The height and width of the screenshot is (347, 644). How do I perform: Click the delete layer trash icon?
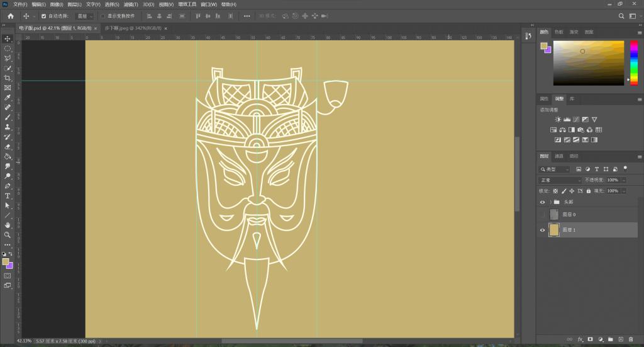[630, 339]
